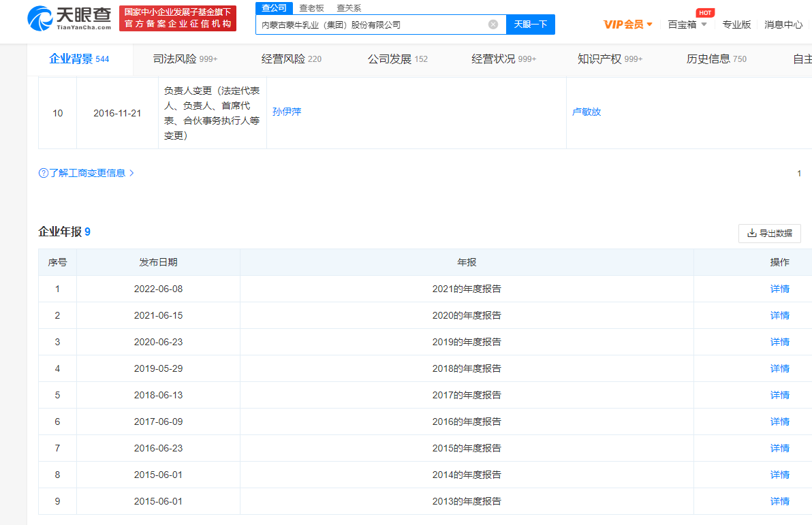View 详情 for the 2017 annual report

(x=780, y=395)
